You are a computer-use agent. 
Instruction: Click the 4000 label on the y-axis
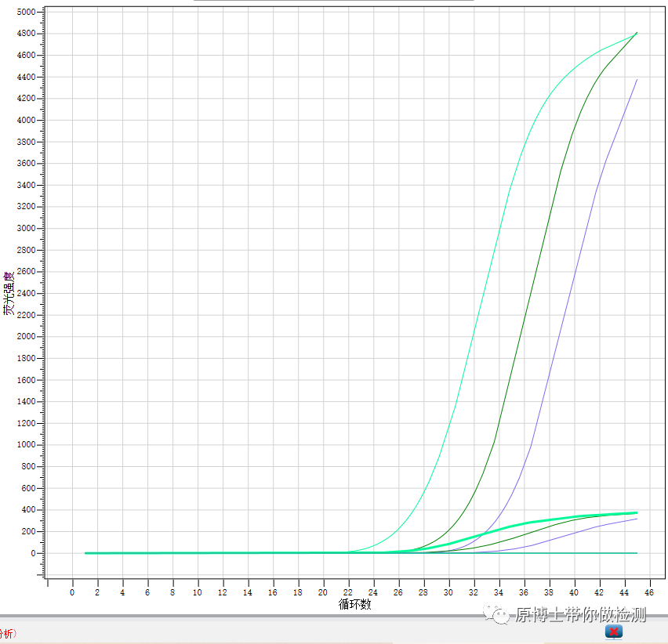(x=25, y=121)
